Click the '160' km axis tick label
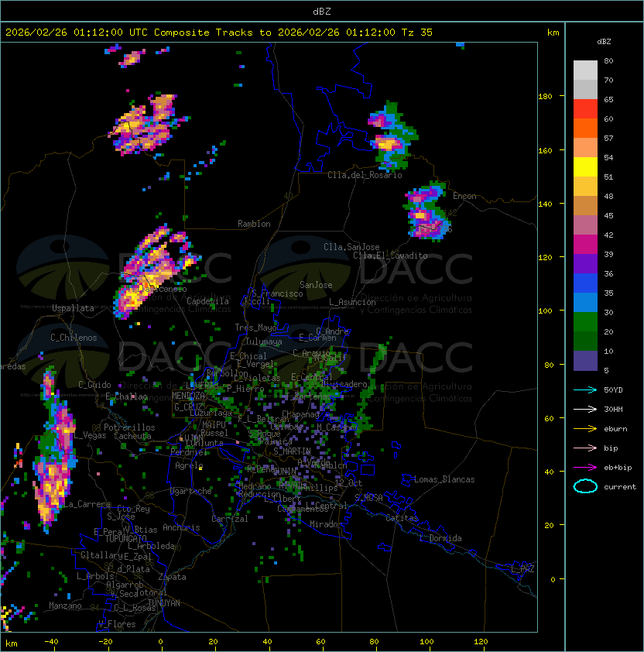 [545, 150]
